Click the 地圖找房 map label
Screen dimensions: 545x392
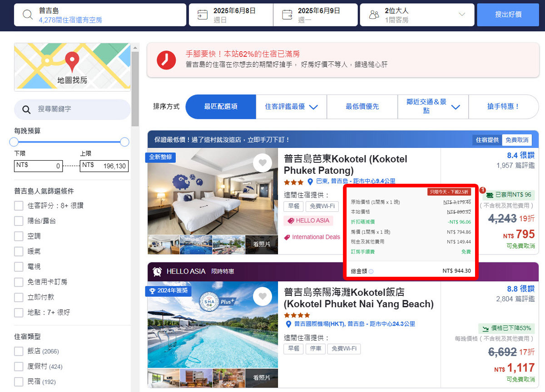[x=72, y=80]
